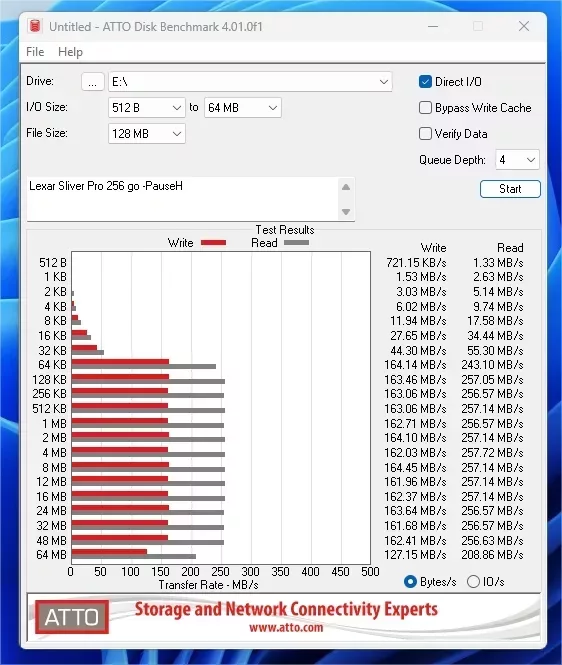Click the 208.86 MB/s read value
The width and height of the screenshot is (562, 665).
492,555
